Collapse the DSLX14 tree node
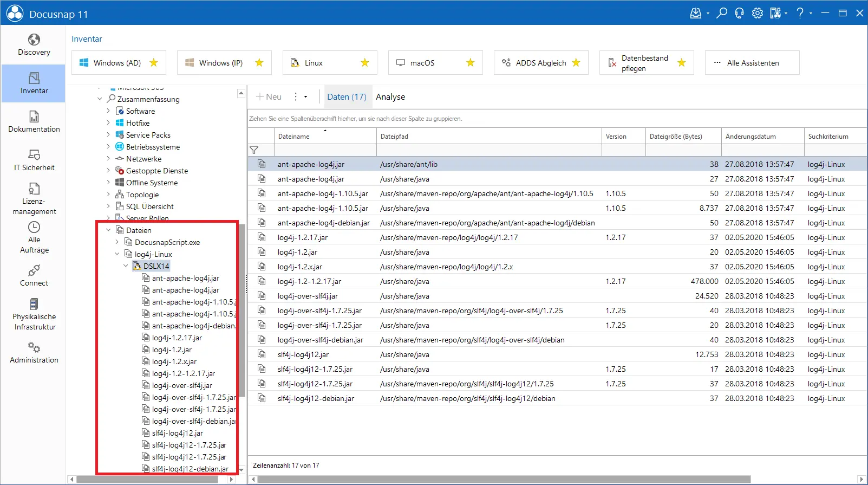 tap(126, 266)
